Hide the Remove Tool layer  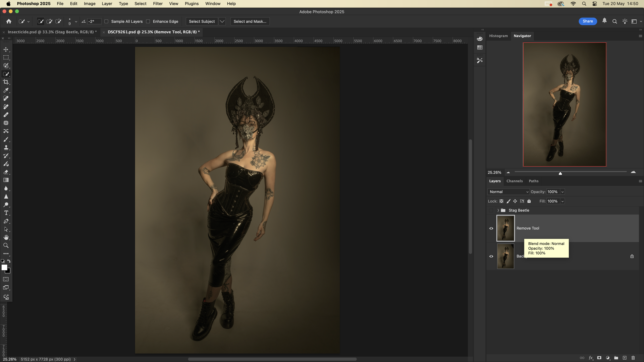(491, 228)
